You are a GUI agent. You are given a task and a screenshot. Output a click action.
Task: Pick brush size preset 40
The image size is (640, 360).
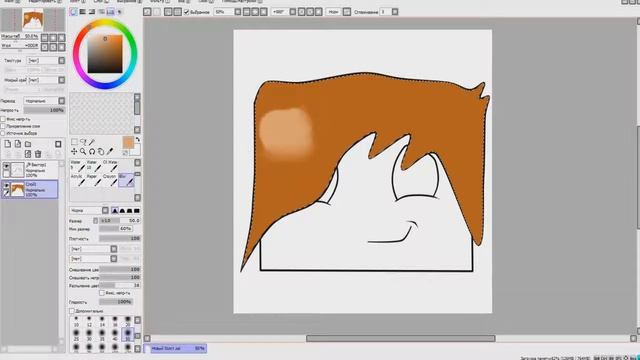pyautogui.click(x=115, y=335)
